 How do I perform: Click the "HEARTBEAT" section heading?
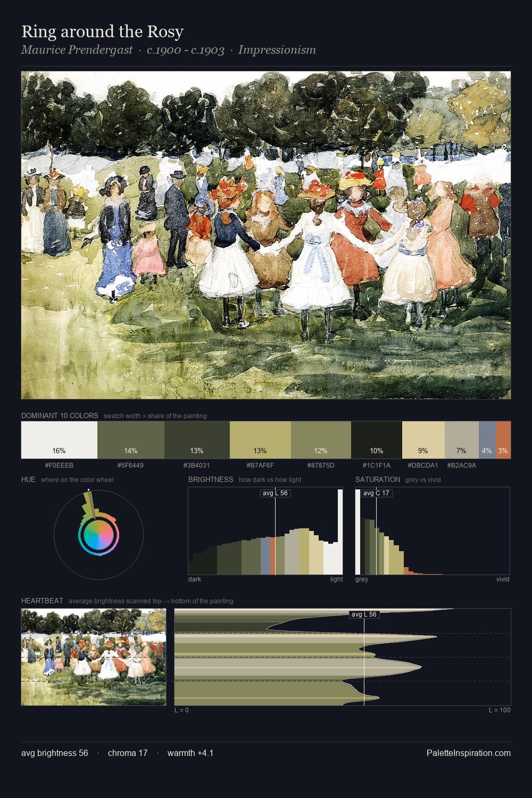click(42, 601)
